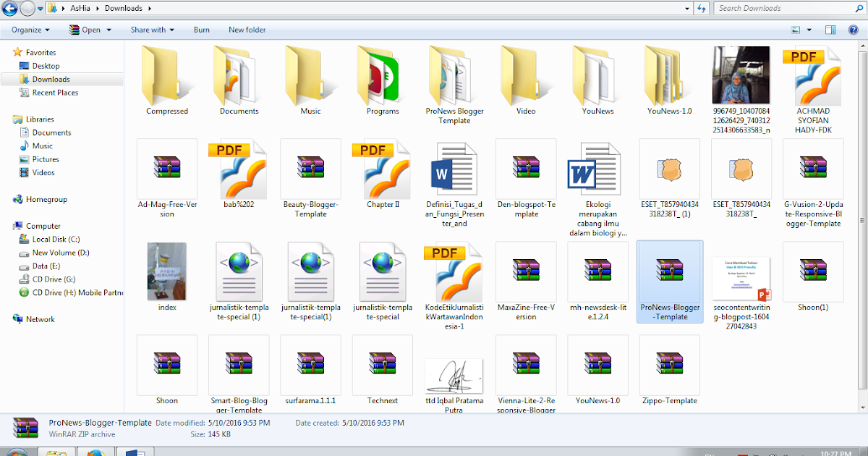The height and width of the screenshot is (456, 868).
Task: Expand the Organize dropdown
Action: 29,30
